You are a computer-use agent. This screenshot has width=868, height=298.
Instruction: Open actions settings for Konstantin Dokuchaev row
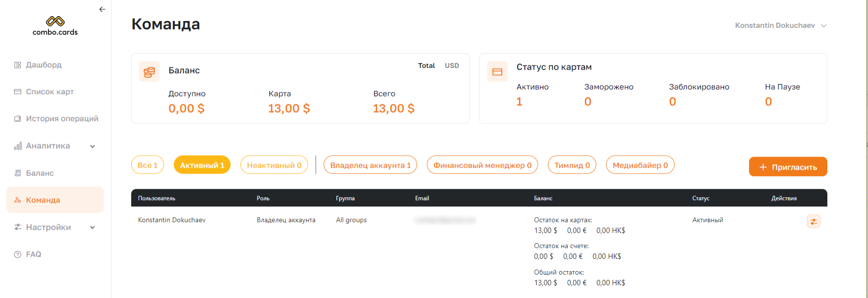click(x=814, y=221)
